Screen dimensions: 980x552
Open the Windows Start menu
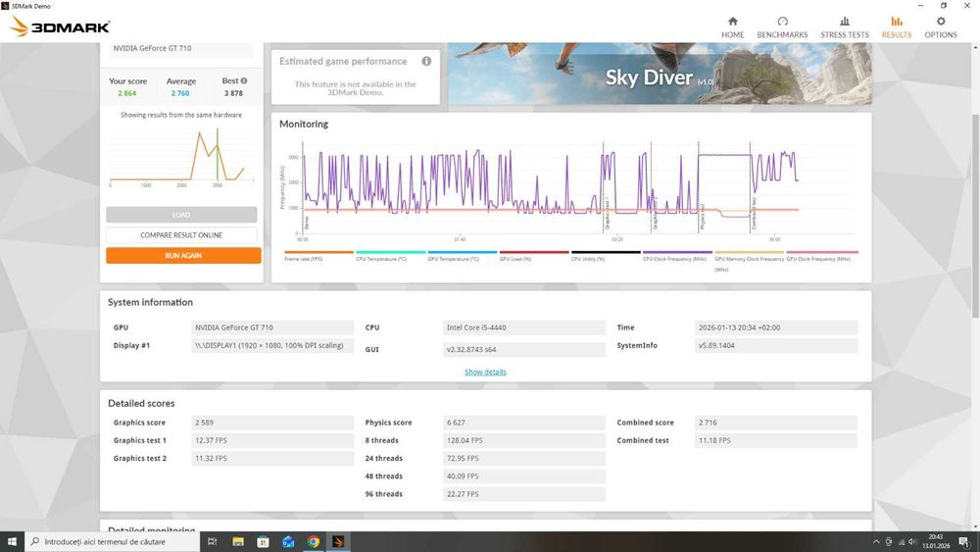click(x=12, y=542)
